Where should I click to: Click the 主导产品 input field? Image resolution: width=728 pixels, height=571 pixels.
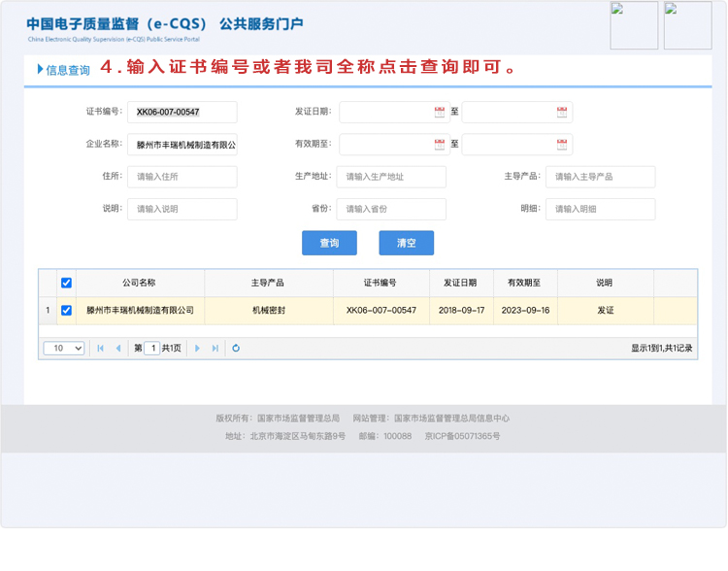point(600,177)
